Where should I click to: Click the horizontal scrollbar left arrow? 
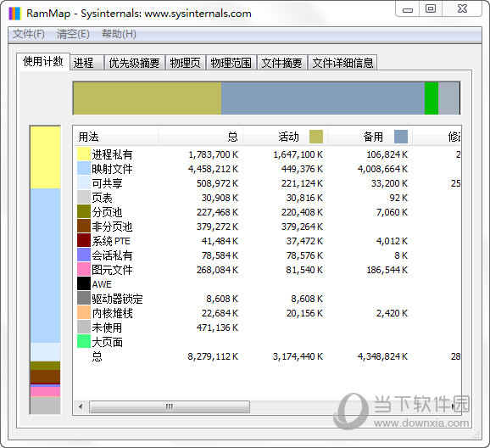point(81,406)
